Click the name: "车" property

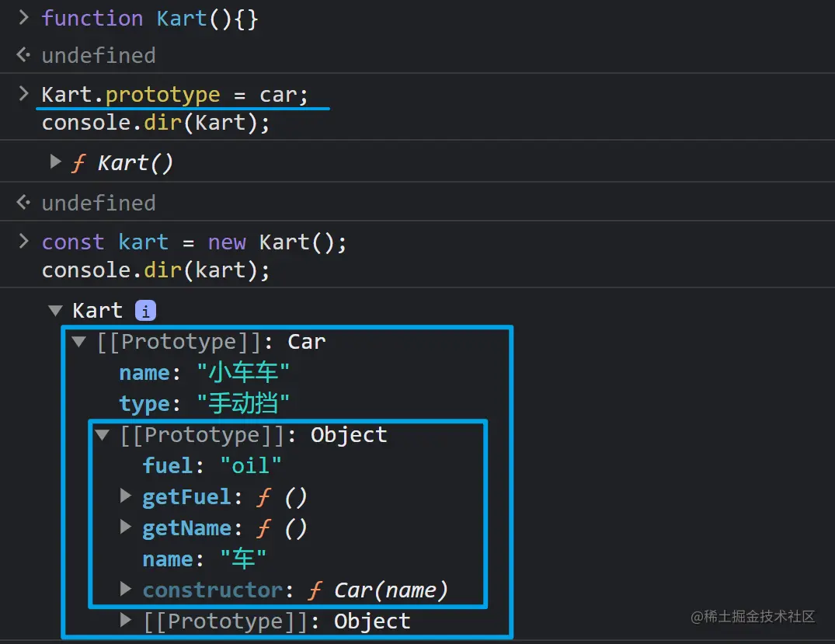point(204,559)
